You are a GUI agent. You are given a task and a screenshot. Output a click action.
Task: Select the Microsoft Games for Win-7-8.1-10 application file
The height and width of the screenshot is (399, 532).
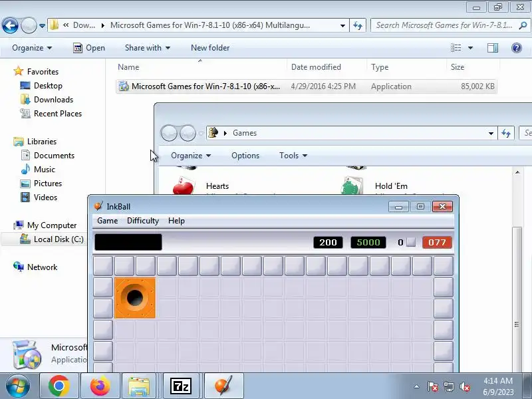coord(307,86)
